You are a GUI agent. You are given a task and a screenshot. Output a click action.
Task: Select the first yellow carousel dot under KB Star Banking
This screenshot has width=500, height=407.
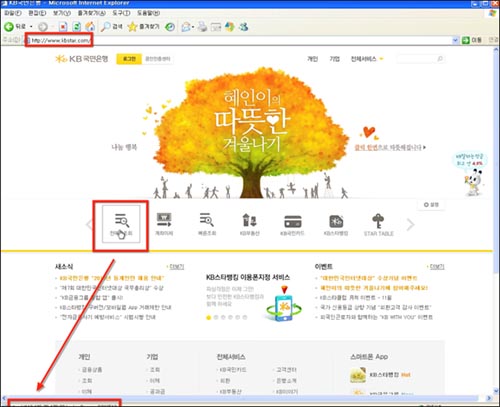coord(209,317)
